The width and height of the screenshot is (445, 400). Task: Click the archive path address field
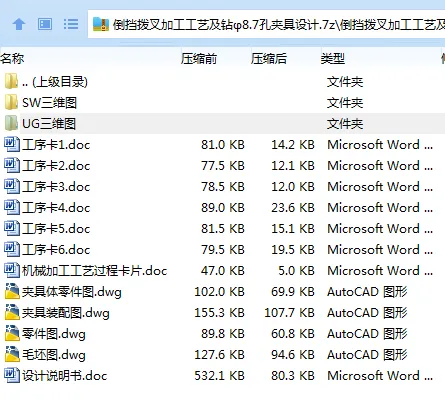pos(266,24)
